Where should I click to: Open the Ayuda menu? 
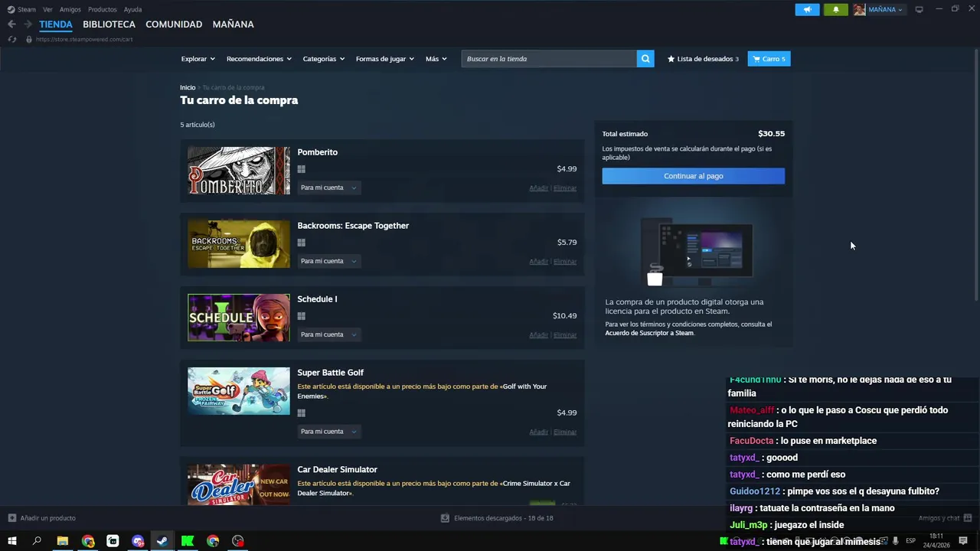132,9
